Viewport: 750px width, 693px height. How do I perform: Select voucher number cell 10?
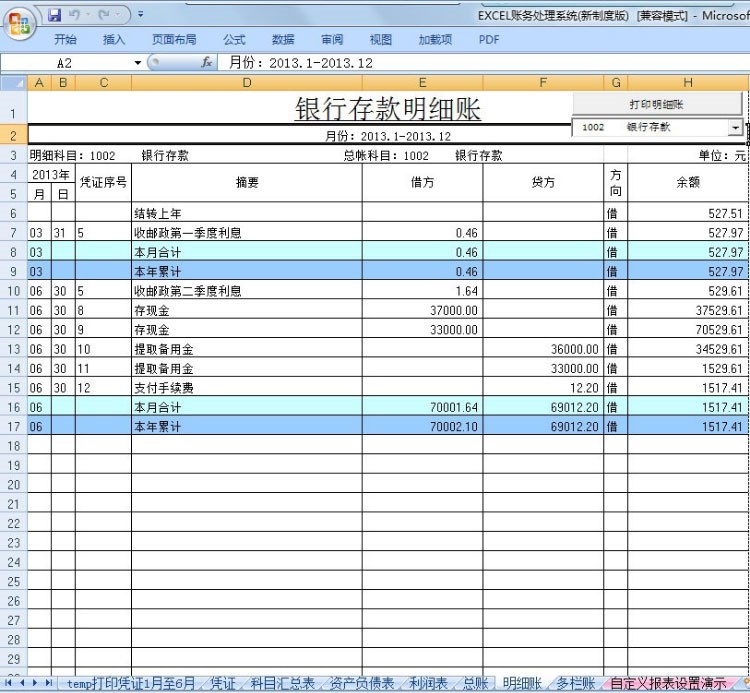point(103,349)
